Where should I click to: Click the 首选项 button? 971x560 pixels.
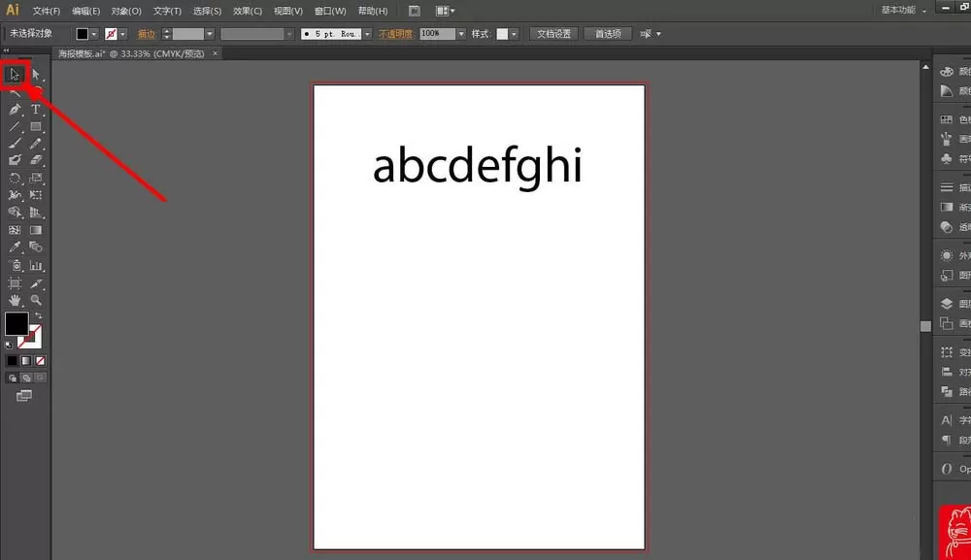(608, 34)
